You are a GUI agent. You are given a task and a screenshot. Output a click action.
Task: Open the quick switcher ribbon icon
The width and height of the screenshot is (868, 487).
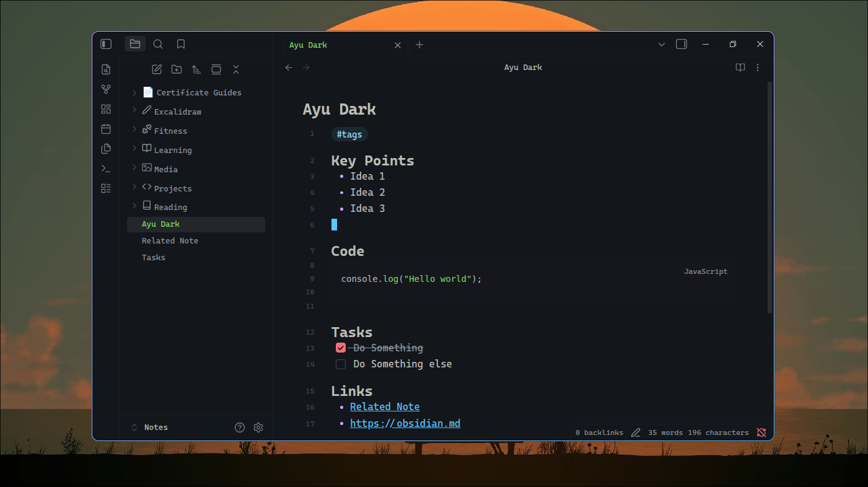tap(106, 69)
